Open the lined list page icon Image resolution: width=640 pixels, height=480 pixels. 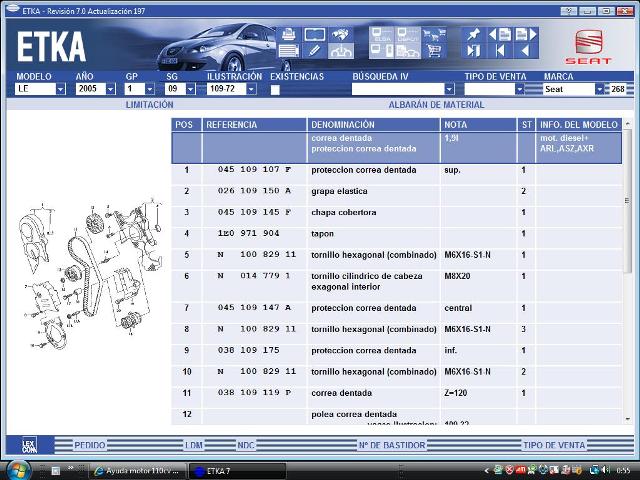click(x=289, y=51)
